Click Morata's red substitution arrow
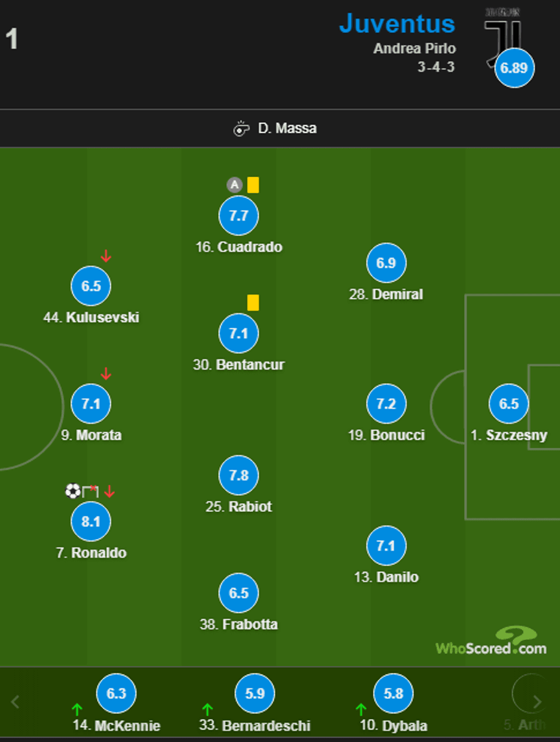 click(x=106, y=374)
